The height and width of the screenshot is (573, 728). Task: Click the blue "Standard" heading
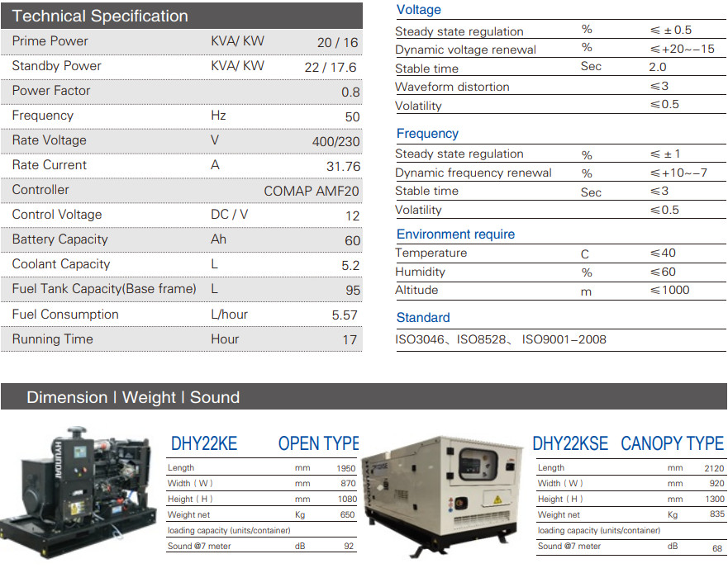click(423, 317)
